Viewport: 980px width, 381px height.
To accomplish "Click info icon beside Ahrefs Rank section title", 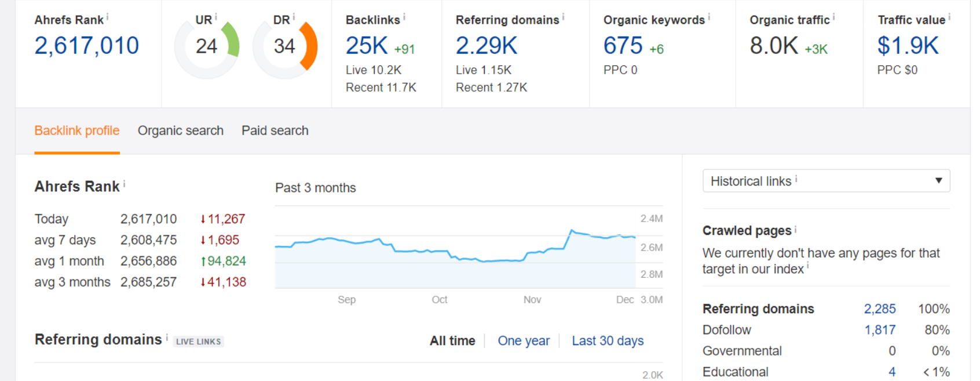I will [124, 184].
